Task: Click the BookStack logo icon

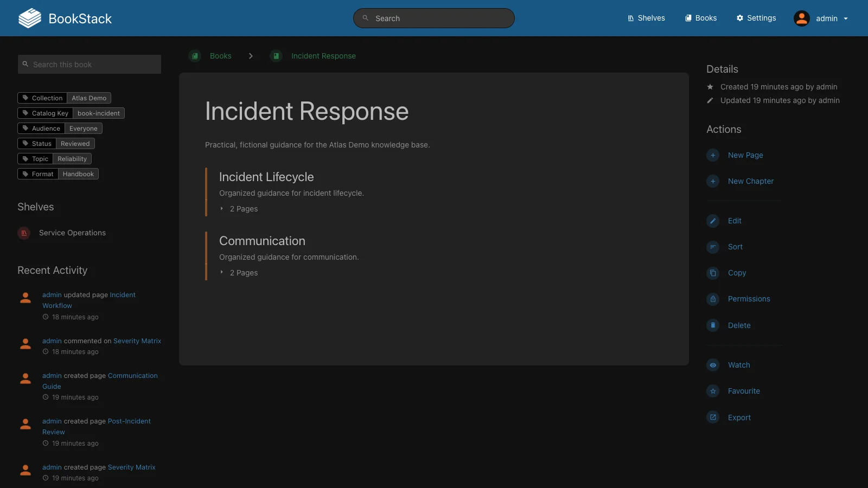Action: tap(30, 18)
